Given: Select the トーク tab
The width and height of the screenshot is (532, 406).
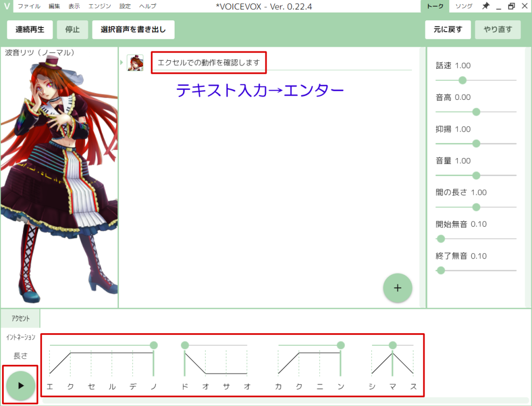Looking at the screenshot, I should (x=435, y=6).
